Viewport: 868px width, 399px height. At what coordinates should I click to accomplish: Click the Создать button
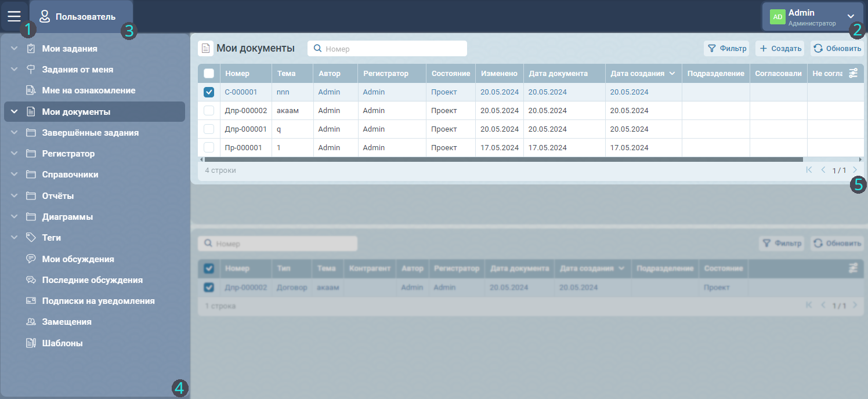pyautogui.click(x=780, y=49)
